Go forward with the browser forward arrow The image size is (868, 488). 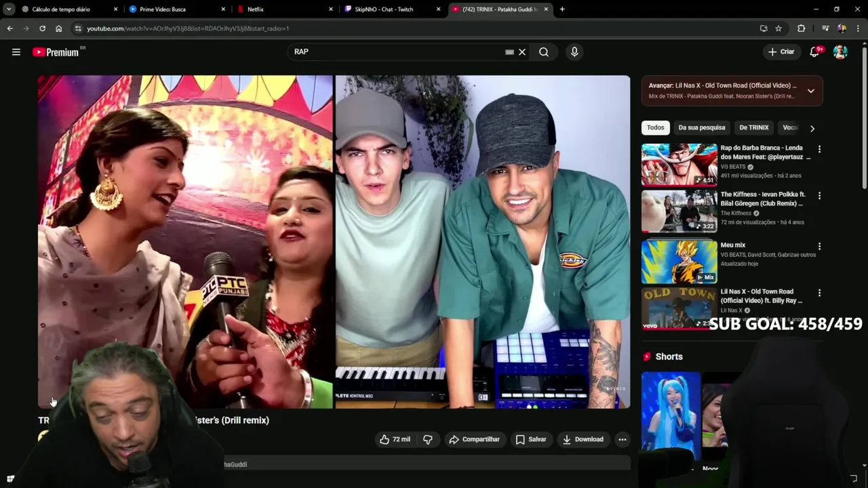click(26, 28)
